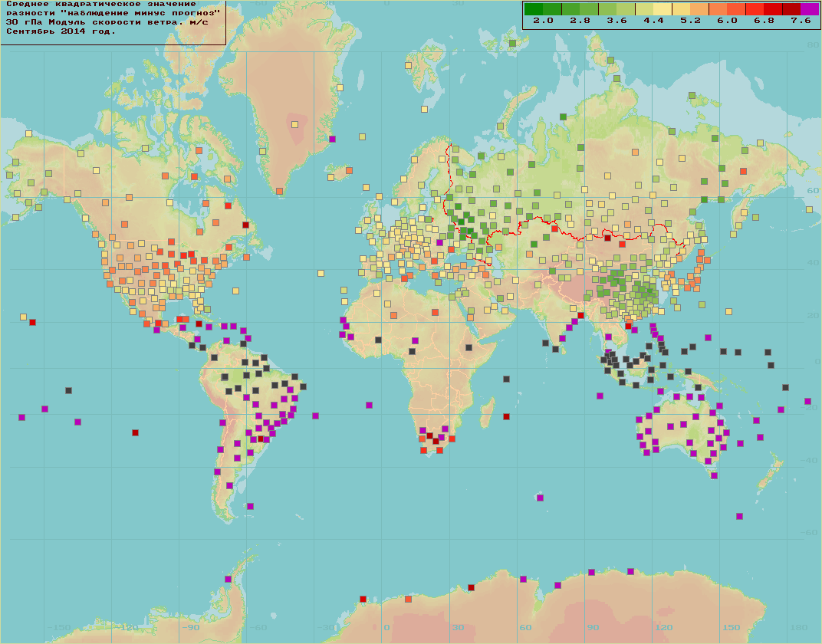The height and width of the screenshot is (644, 822).
Task: Click the yellow marker in the mid-Atlantic near the Azores
Action: tap(321, 273)
